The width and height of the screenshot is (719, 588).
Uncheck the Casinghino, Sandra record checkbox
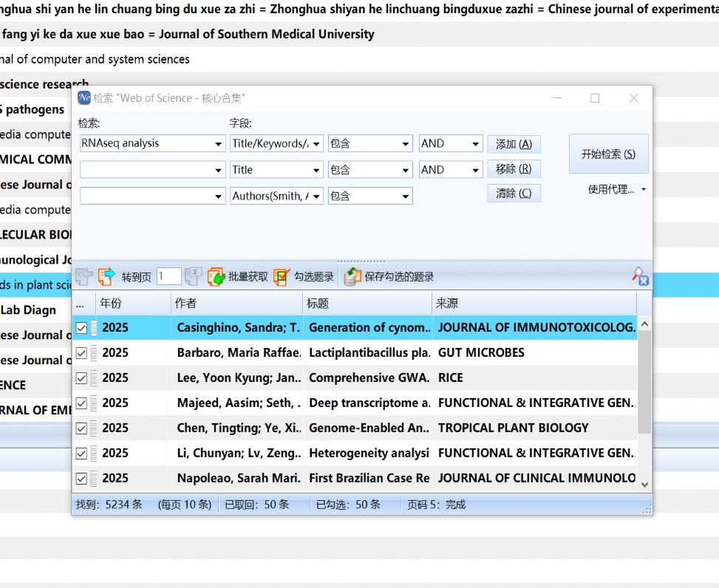pos(81,328)
